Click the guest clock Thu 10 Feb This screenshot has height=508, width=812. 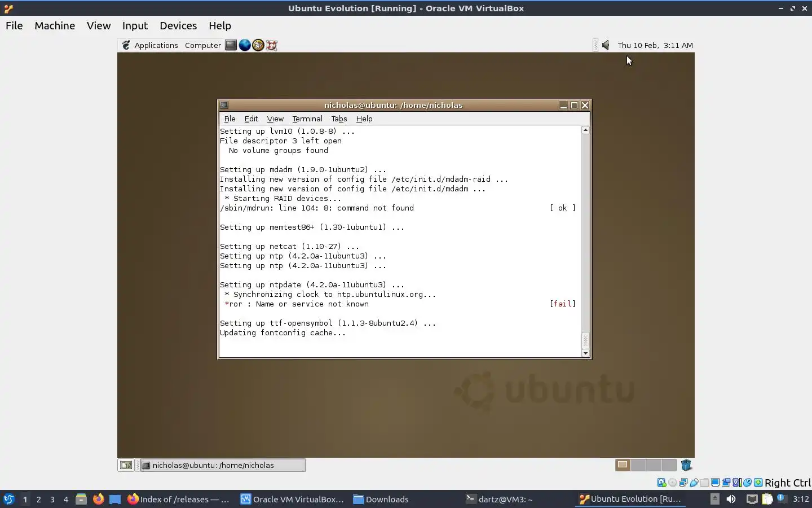655,45
